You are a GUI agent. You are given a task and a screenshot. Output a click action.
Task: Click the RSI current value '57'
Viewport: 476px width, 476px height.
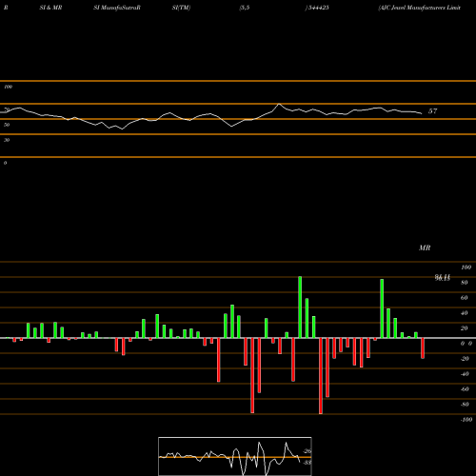[432, 111]
